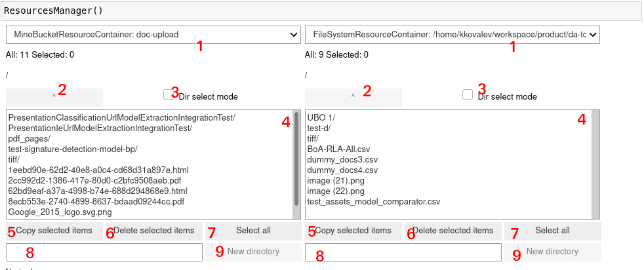Viewport: 644px width, 270px height.
Task: Click the ResourcesManager() code cell
Action: coord(321,10)
